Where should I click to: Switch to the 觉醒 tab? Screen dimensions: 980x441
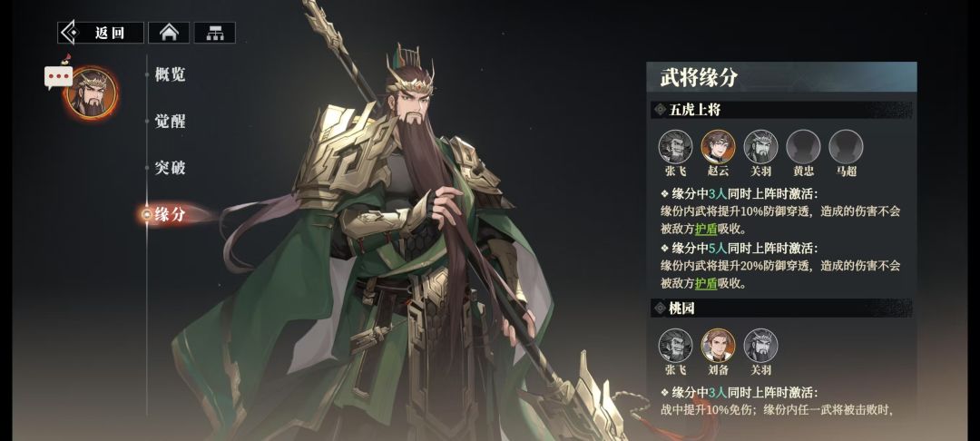pos(170,122)
